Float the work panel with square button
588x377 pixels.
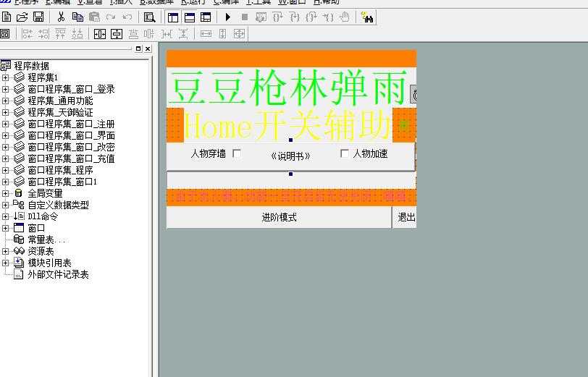point(138,48)
